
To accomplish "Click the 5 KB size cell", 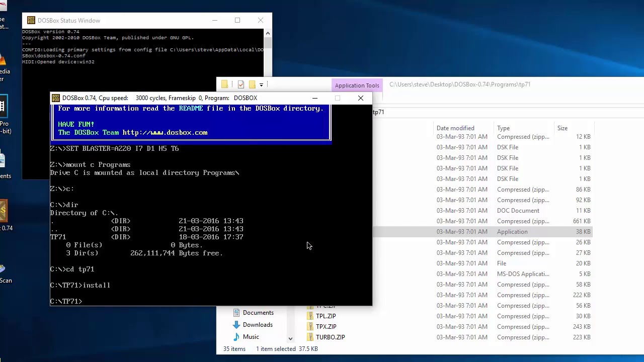I will pyautogui.click(x=585, y=274).
